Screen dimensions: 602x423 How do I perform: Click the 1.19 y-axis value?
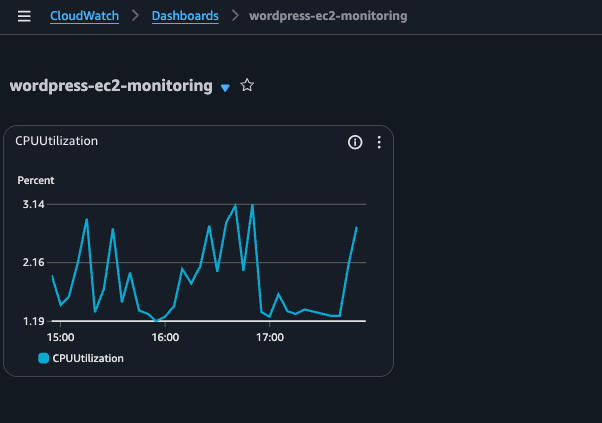33,321
